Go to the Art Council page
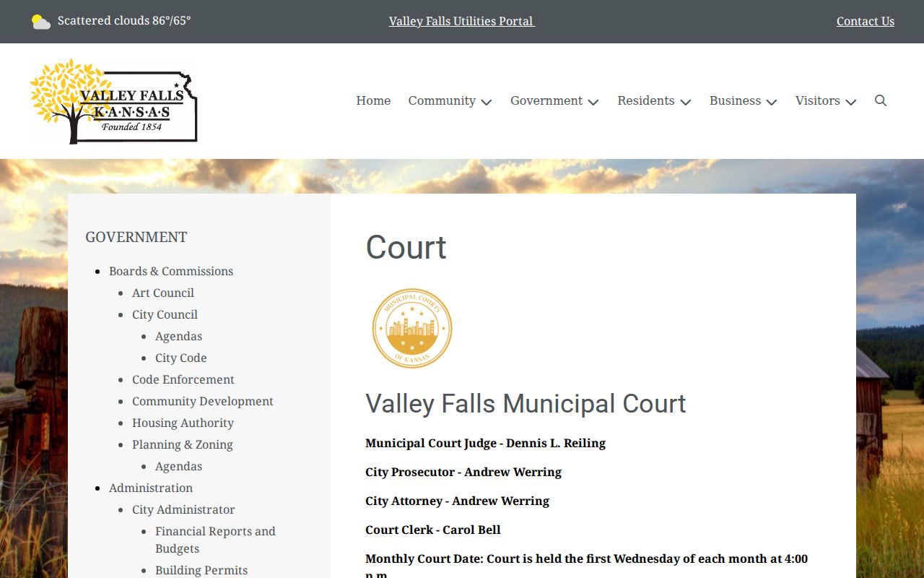924x578 pixels. [x=163, y=293]
